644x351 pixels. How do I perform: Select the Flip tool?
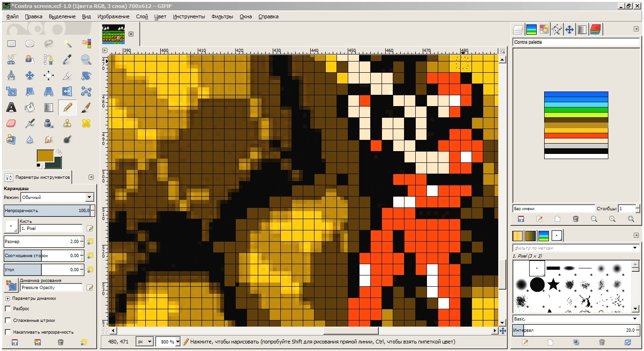tap(67, 92)
